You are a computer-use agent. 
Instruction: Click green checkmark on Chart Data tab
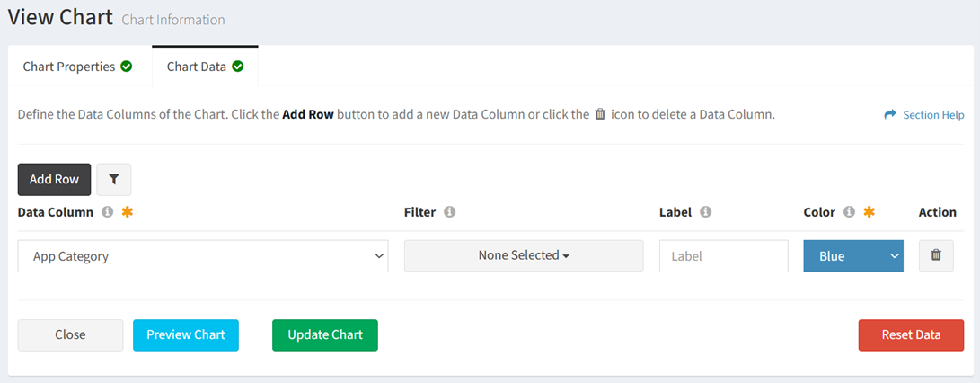237,67
